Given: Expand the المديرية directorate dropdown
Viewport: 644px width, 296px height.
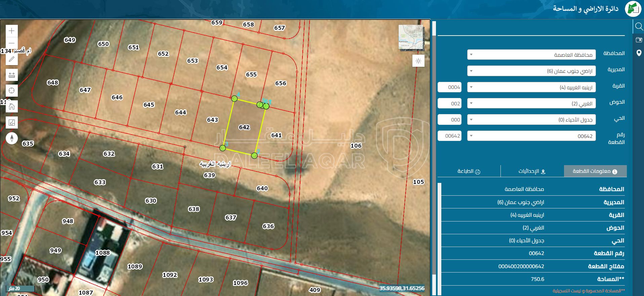Looking at the screenshot, I should point(531,71).
